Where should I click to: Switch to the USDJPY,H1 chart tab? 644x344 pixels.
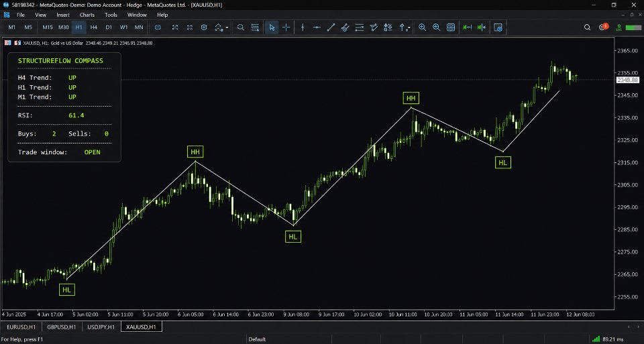(101, 327)
